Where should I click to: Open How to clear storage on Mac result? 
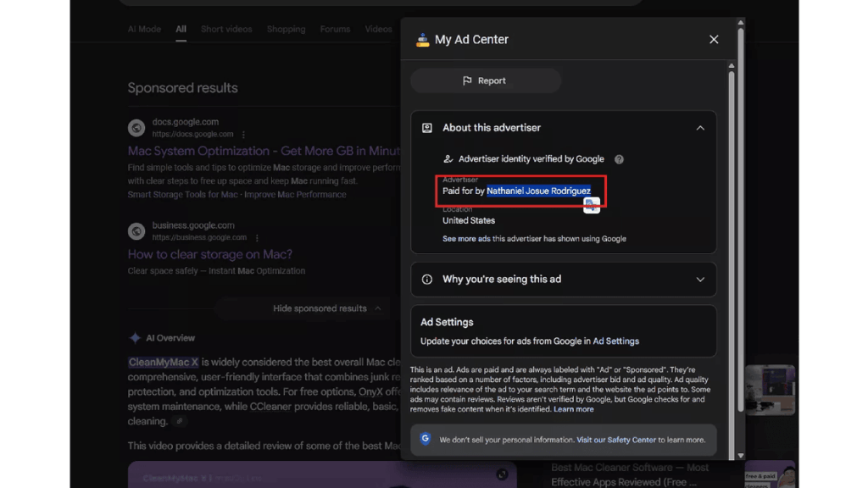pos(210,254)
